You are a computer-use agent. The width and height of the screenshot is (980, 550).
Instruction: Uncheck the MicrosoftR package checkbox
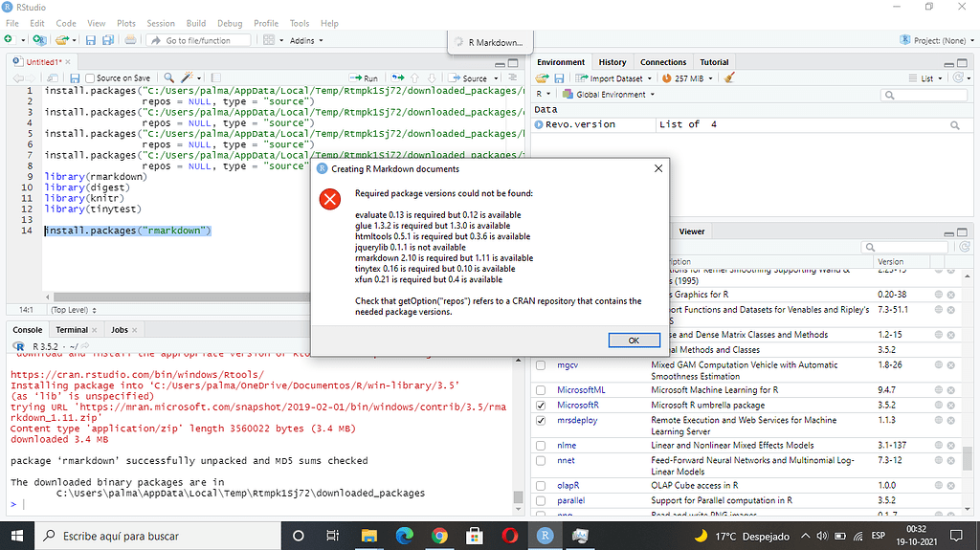[x=541, y=406]
